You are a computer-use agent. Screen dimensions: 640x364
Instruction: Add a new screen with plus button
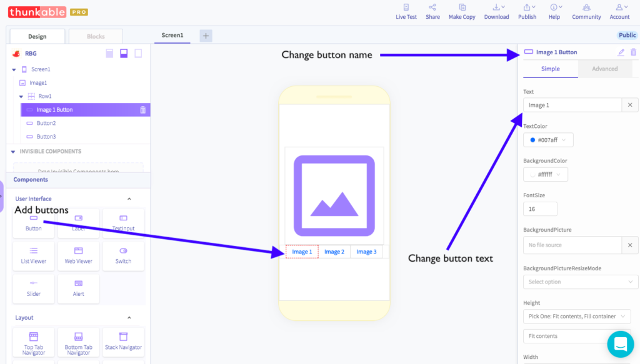(206, 36)
